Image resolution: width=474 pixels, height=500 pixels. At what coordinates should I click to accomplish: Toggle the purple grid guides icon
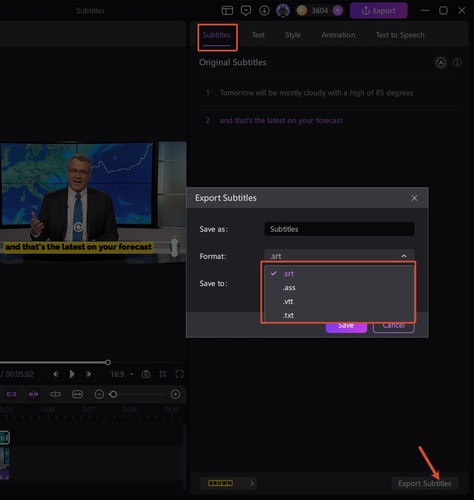[x=163, y=374]
